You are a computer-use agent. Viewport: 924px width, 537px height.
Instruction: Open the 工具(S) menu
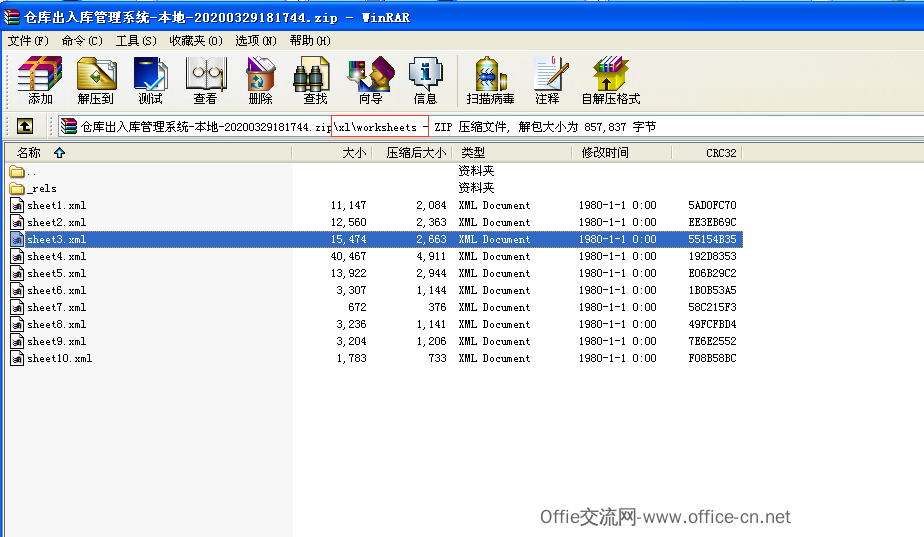136,41
